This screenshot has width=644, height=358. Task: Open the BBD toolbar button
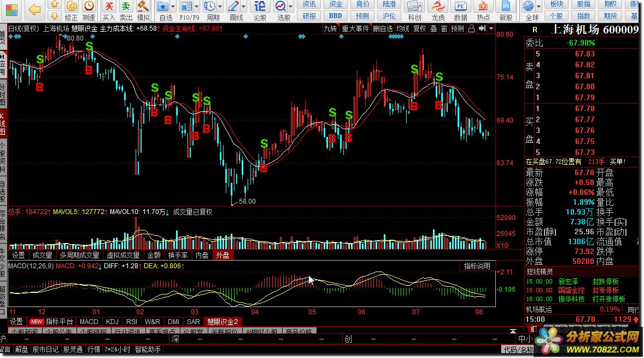(x=336, y=16)
